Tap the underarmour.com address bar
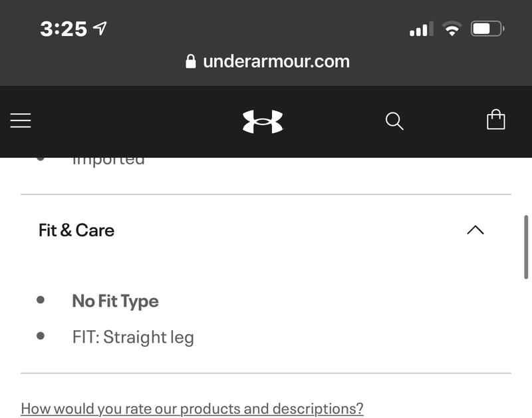This screenshot has width=532, height=418. (276, 61)
